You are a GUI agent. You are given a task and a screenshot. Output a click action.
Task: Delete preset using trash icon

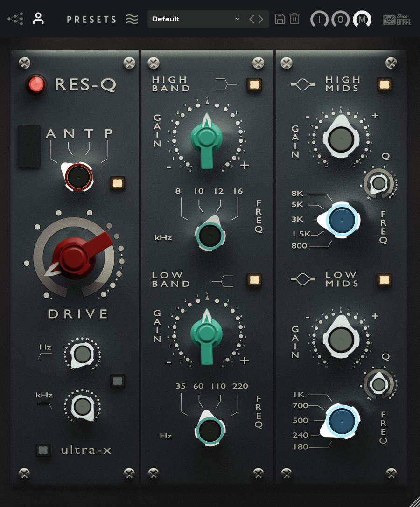pos(294,19)
